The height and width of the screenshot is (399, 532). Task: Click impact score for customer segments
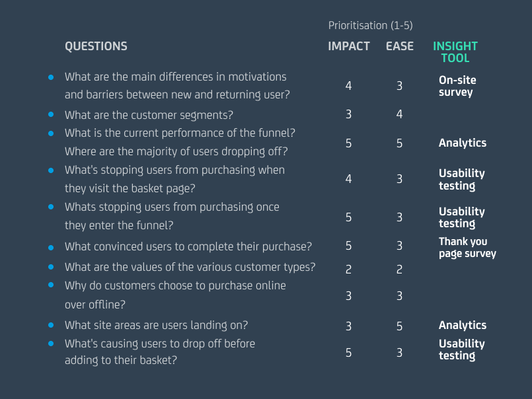pyautogui.click(x=348, y=115)
